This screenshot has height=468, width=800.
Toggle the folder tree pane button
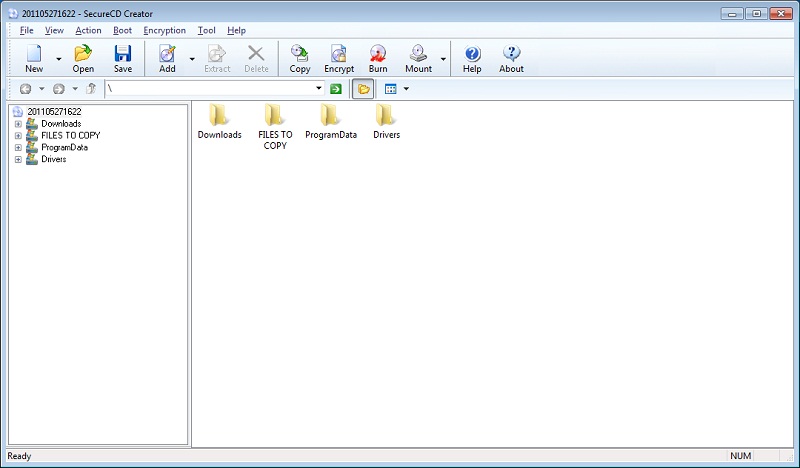[x=363, y=89]
